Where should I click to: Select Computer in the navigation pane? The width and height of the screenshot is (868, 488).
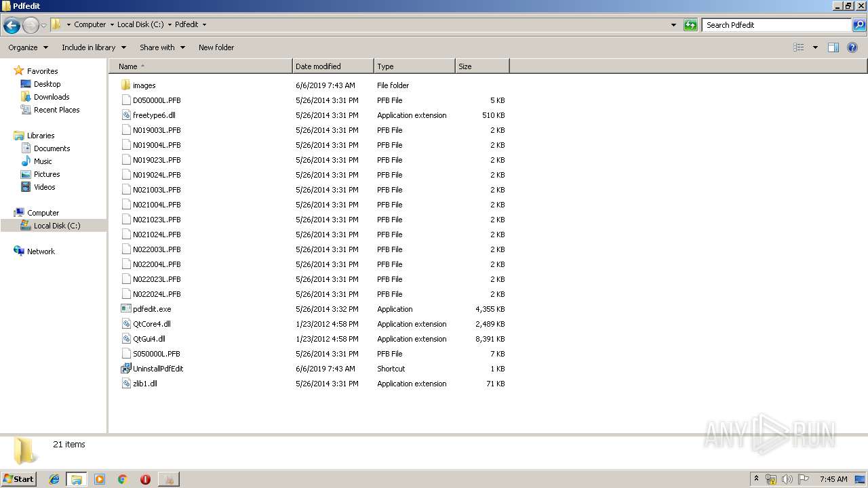pos(43,213)
